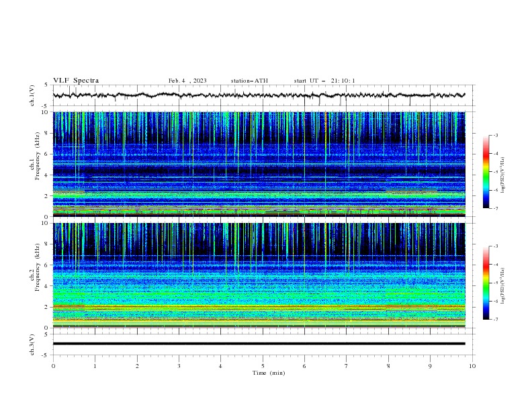The image size is (532, 411).
Task: Click time axis tick label "7"
Action: [x=347, y=366]
